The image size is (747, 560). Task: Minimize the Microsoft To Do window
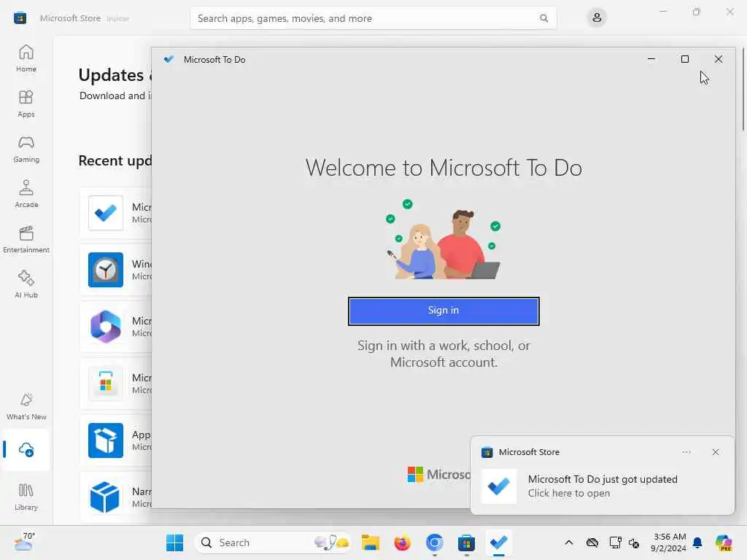[651, 59]
